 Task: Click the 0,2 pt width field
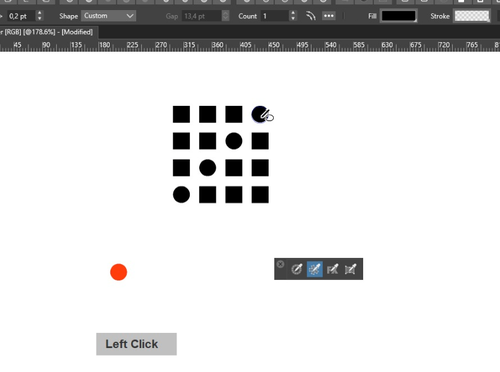point(21,16)
